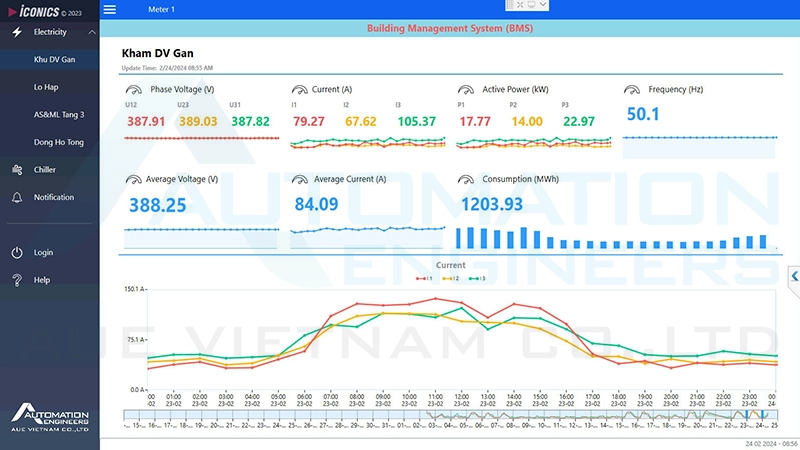Click the Average Current gauge icon
This screenshot has width=800, height=450.
tap(300, 180)
